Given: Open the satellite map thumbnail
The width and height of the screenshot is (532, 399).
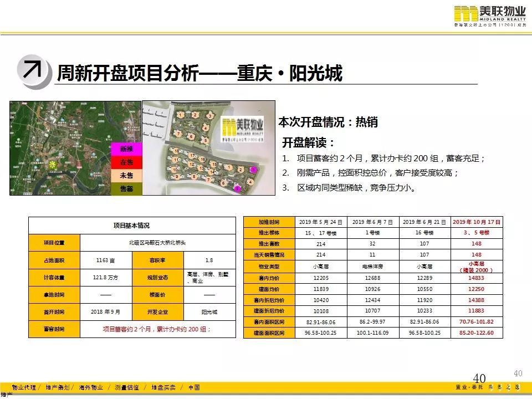Looking at the screenshot, I should 75,148.
